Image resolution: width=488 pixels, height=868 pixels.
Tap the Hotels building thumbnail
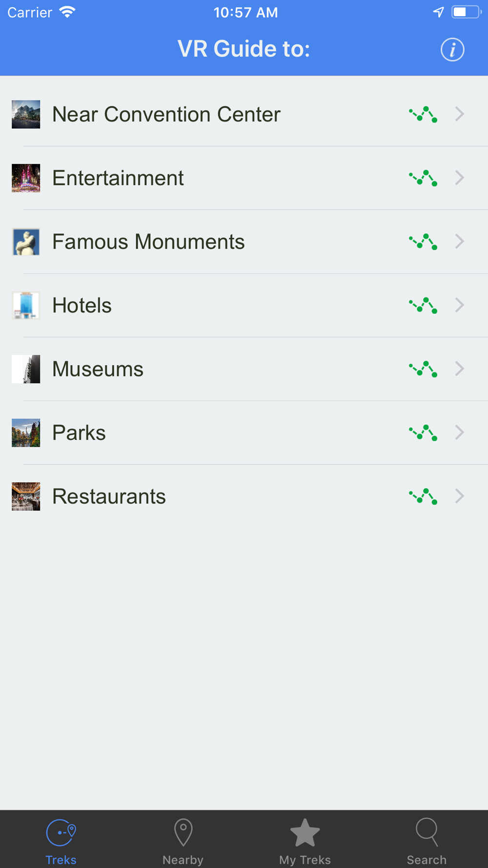pos(26,306)
